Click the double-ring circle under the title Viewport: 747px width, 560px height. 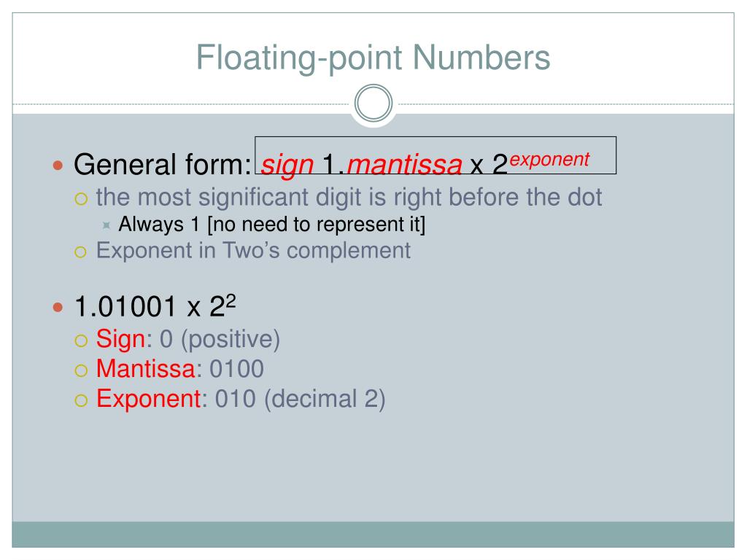pyautogui.click(x=373, y=103)
